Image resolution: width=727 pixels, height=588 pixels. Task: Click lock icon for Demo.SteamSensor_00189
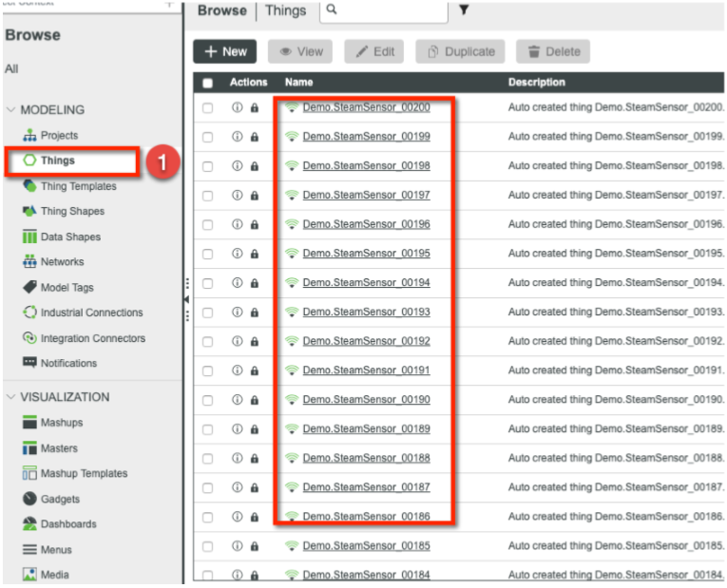point(255,429)
